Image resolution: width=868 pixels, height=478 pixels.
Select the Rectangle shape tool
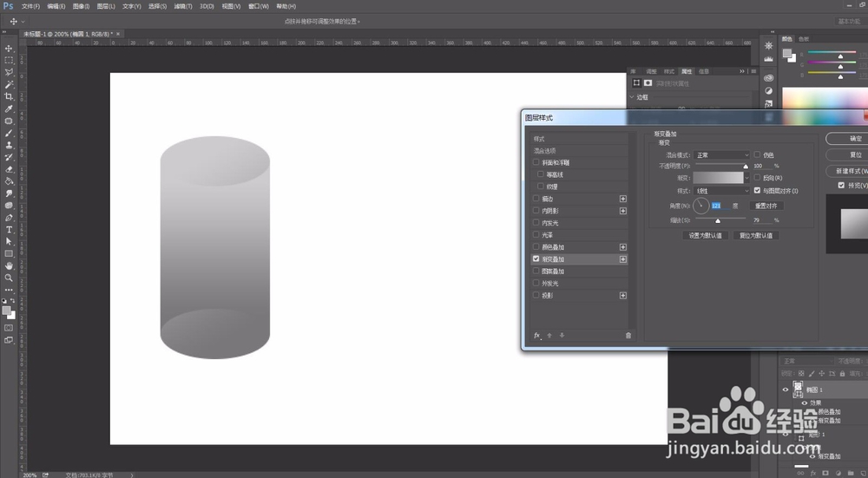click(9, 254)
